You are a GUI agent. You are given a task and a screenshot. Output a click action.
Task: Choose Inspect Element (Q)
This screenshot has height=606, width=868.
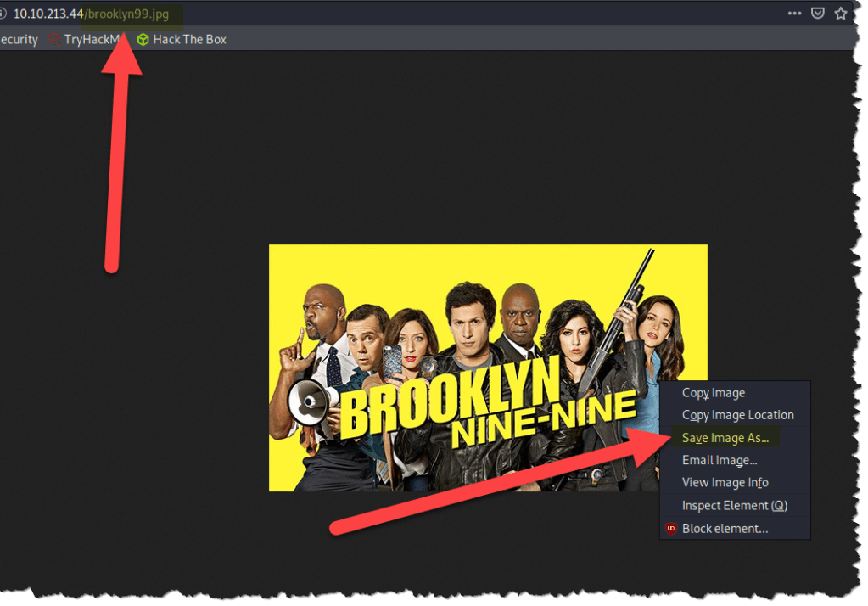tap(734, 505)
